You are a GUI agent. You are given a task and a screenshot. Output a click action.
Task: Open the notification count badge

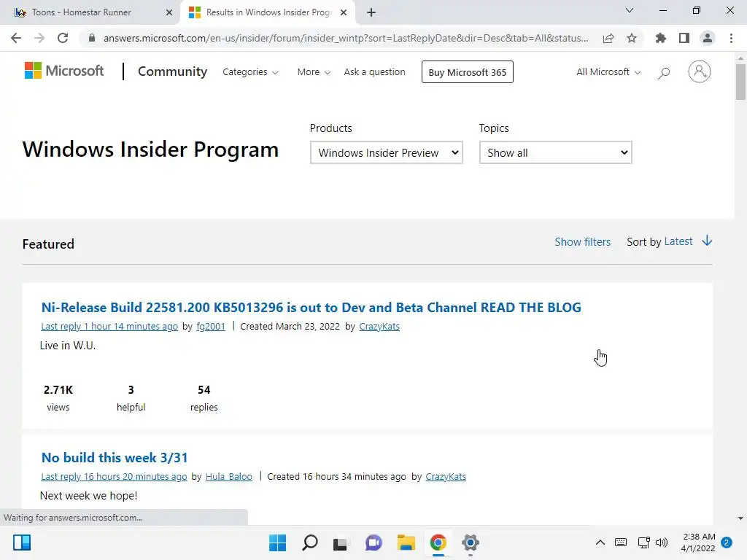(727, 542)
